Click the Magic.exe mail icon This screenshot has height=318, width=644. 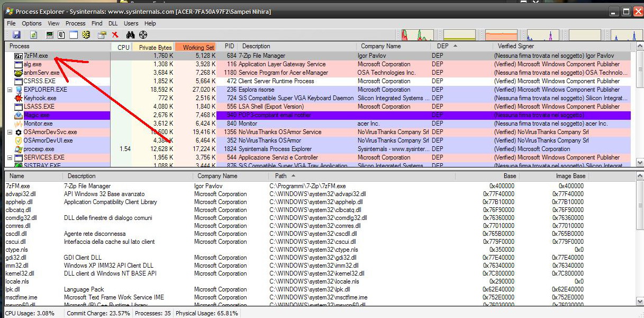coord(19,115)
